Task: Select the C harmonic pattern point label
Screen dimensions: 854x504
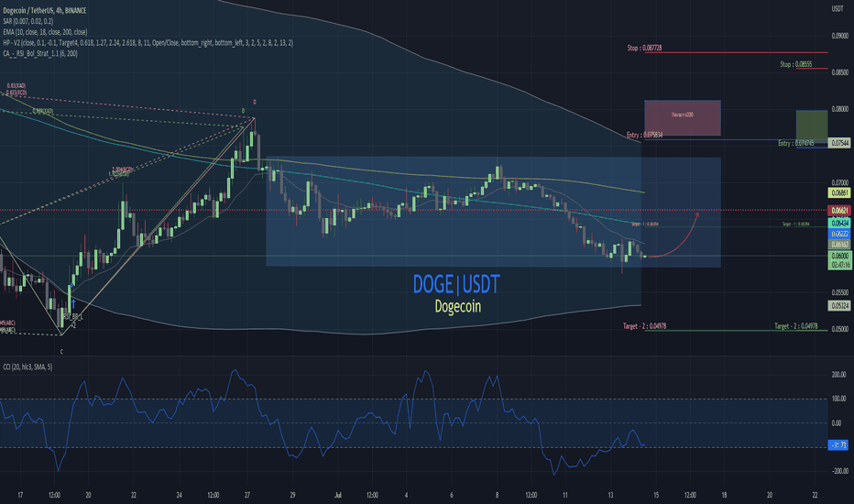Action: (61, 352)
